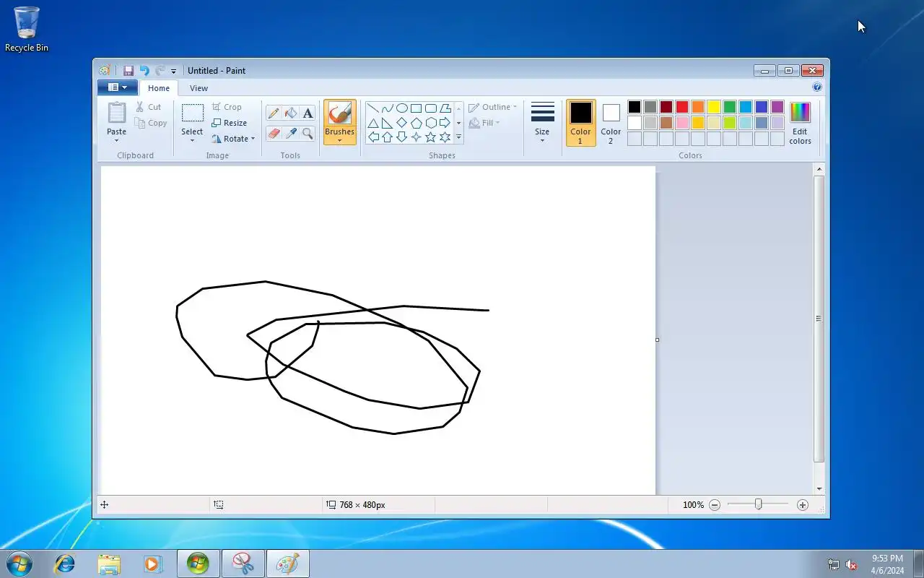Screen dimensions: 924x578
Task: Open Customize Quick Access Toolbar arrow
Action: pos(173,72)
